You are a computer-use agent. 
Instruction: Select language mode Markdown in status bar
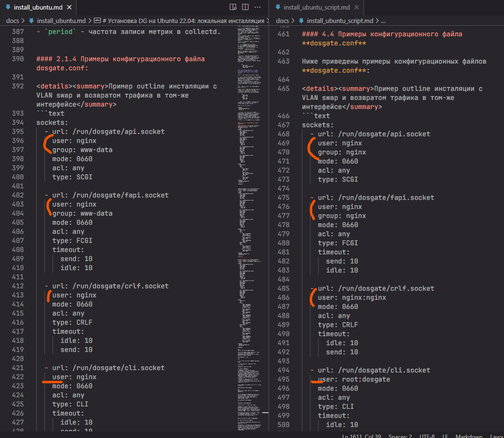coord(469,436)
